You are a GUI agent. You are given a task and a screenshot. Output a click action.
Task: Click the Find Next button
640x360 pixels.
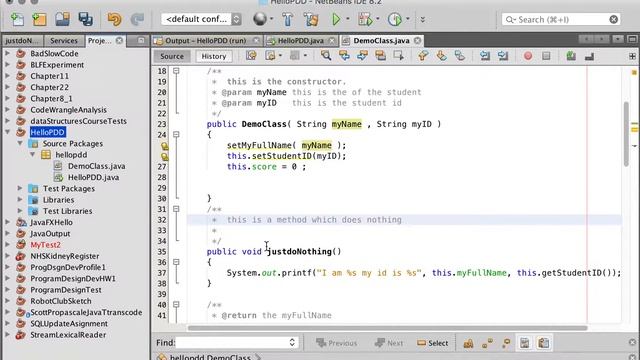pos(389,343)
